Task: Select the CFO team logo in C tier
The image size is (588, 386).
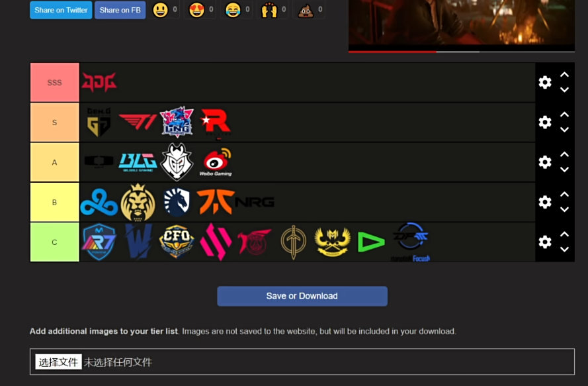Action: [x=177, y=242]
